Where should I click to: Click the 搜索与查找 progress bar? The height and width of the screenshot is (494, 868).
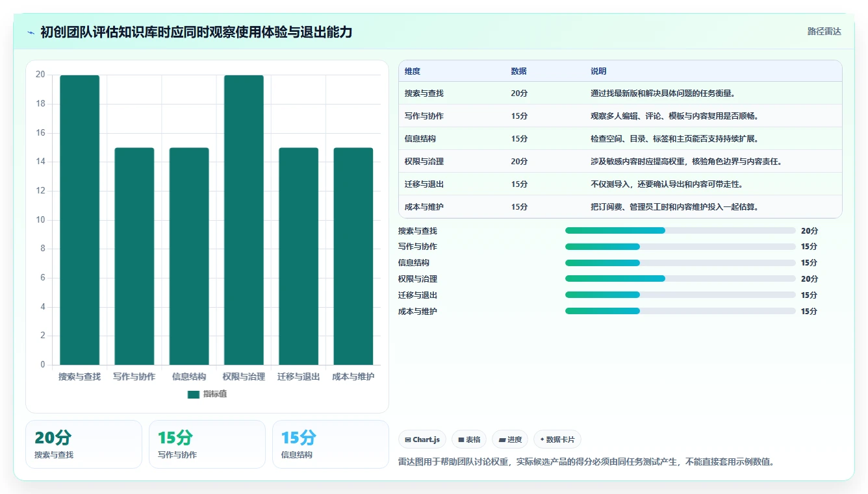[x=680, y=230]
